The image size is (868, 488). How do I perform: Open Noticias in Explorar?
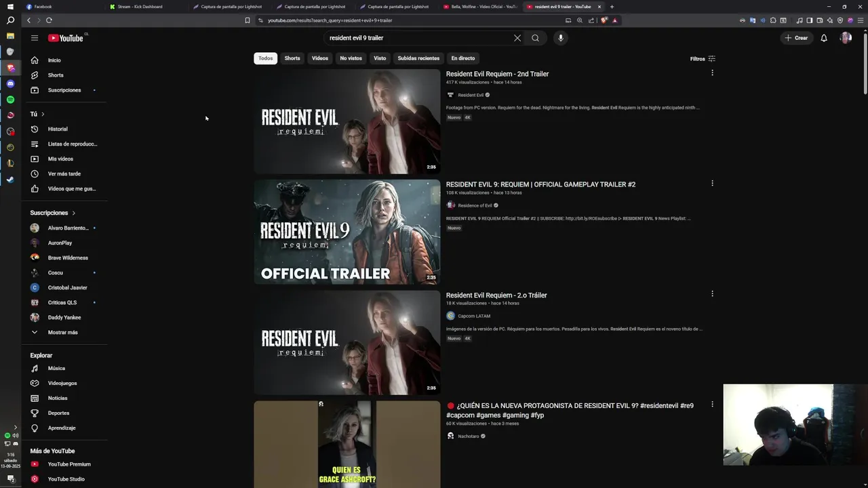click(x=64, y=398)
